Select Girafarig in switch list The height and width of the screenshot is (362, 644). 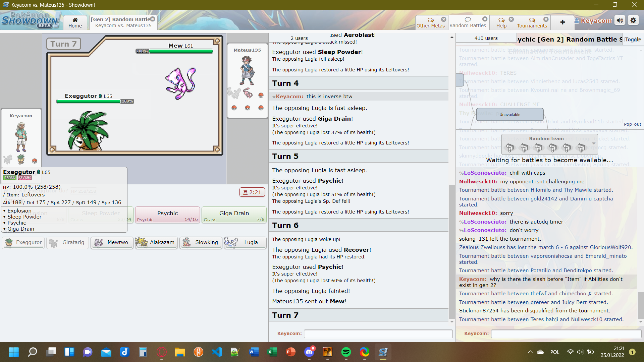(x=68, y=242)
